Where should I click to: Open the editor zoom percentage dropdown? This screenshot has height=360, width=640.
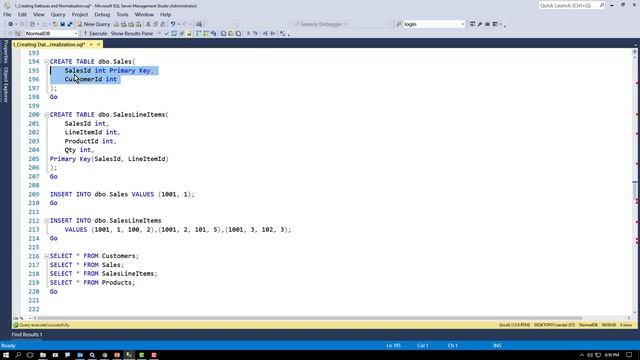point(30,318)
